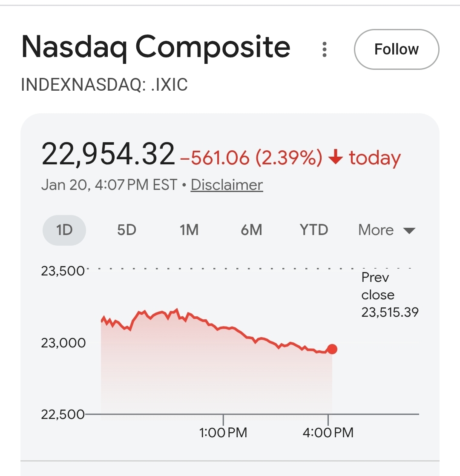Open the three-dot more options menu
The width and height of the screenshot is (460, 476).
point(325,49)
